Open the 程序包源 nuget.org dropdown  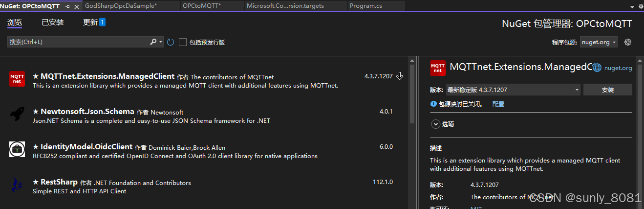[x=599, y=42]
